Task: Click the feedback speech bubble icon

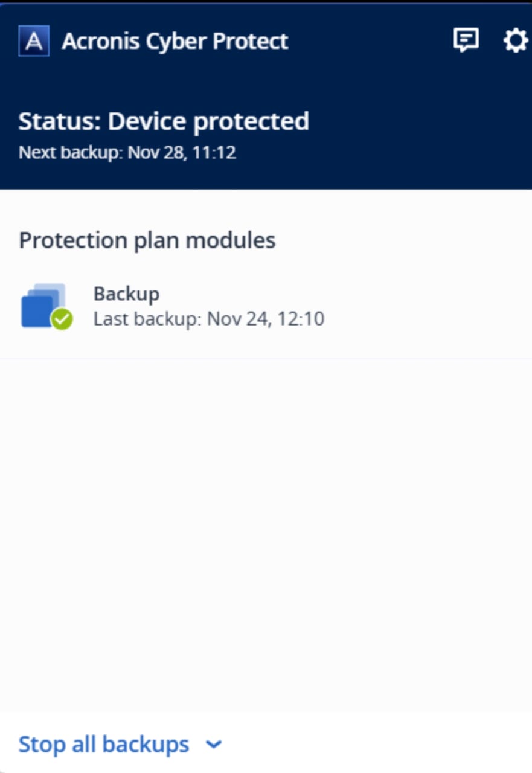Action: click(466, 40)
